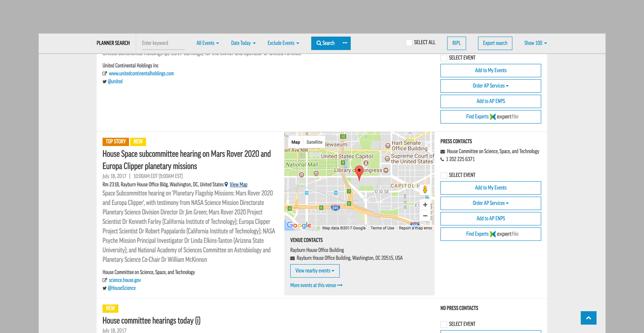Screen dimensions: 644x333
Task: Click the Hart Senate Office Building map icon
Action: tap(388, 146)
